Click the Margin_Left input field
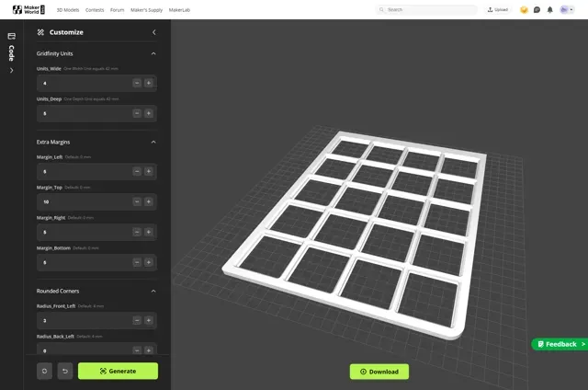Image resolution: width=588 pixels, height=390 pixels. click(96, 171)
